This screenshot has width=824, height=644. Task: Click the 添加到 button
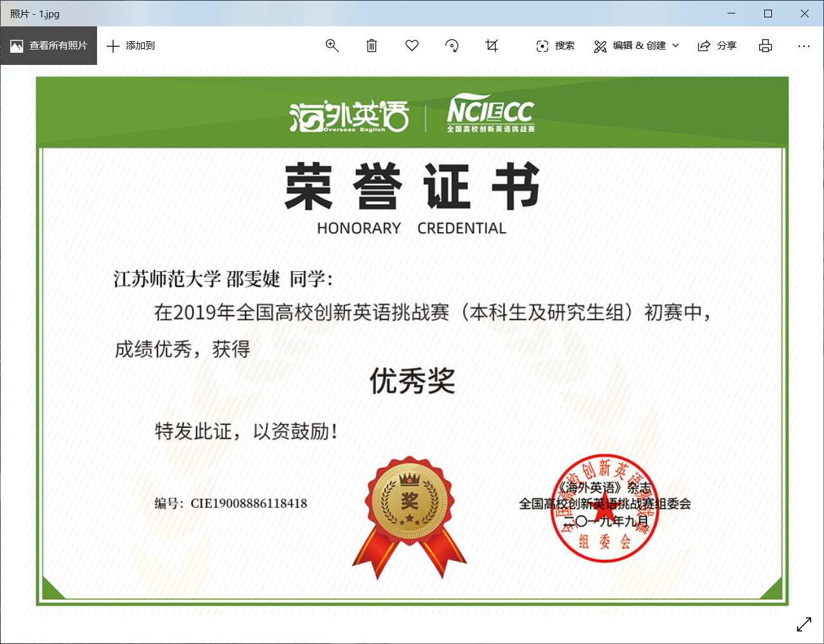(x=131, y=46)
